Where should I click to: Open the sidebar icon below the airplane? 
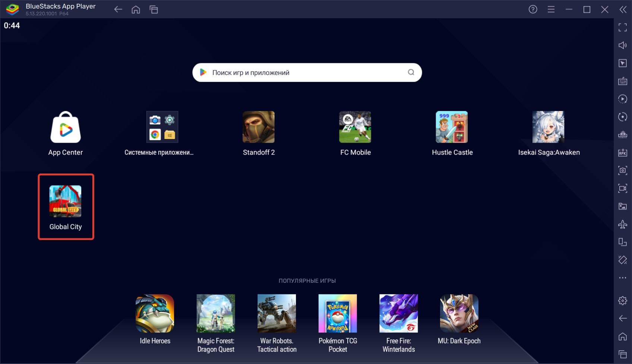point(623,242)
